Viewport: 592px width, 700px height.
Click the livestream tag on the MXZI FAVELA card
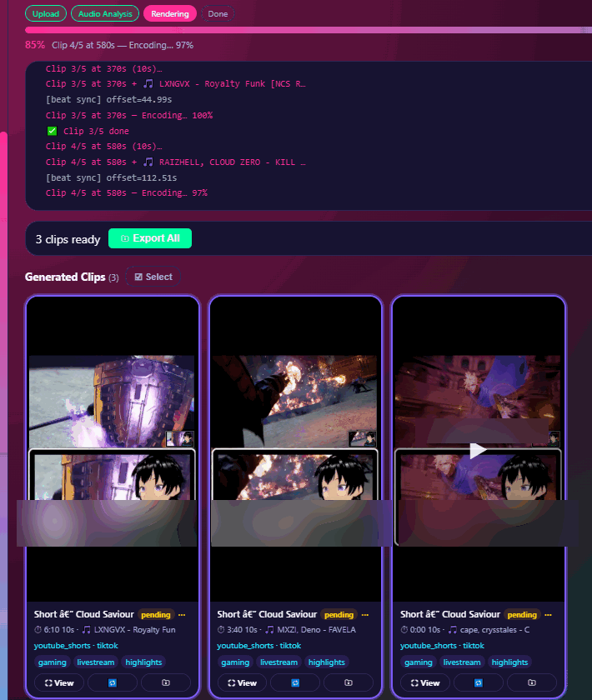point(278,662)
